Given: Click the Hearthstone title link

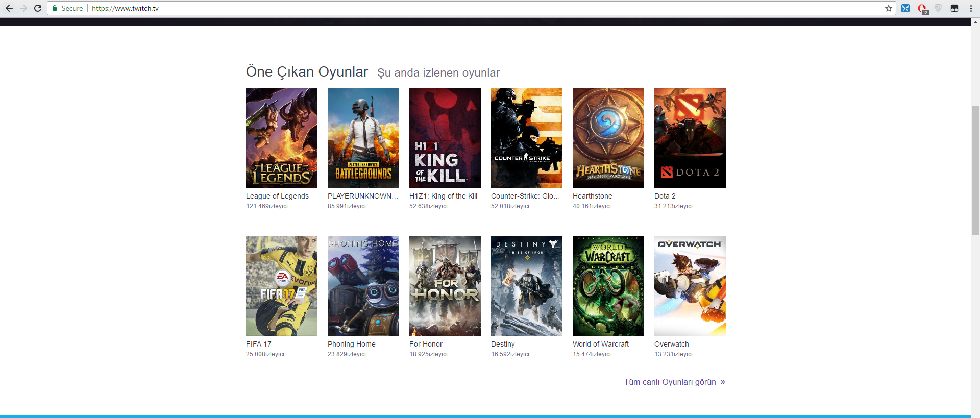Looking at the screenshot, I should click(592, 196).
